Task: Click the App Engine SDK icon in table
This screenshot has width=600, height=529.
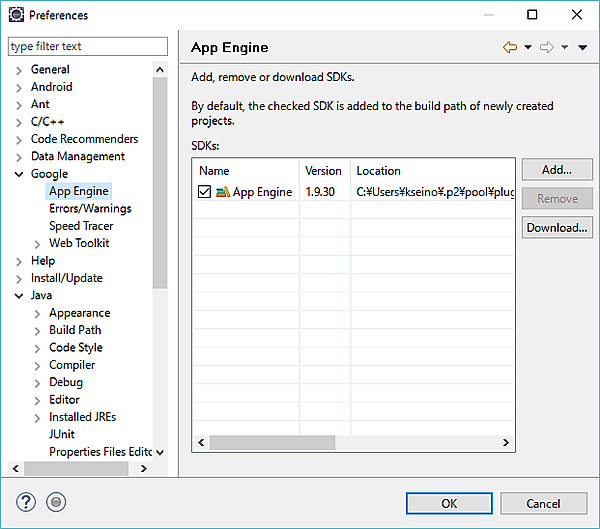Action: click(222, 192)
